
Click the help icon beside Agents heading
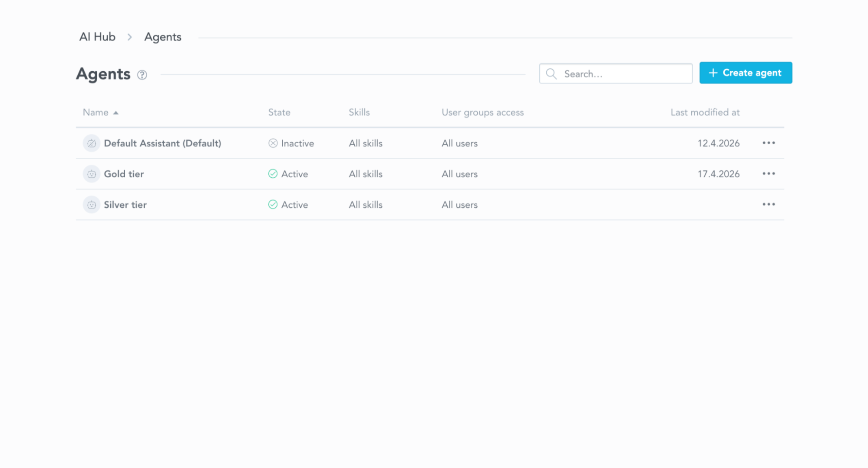coord(142,75)
